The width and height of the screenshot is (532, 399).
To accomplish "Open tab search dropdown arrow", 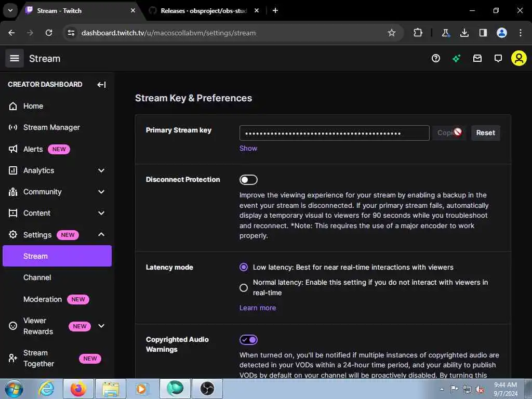I will pyautogui.click(x=10, y=10).
